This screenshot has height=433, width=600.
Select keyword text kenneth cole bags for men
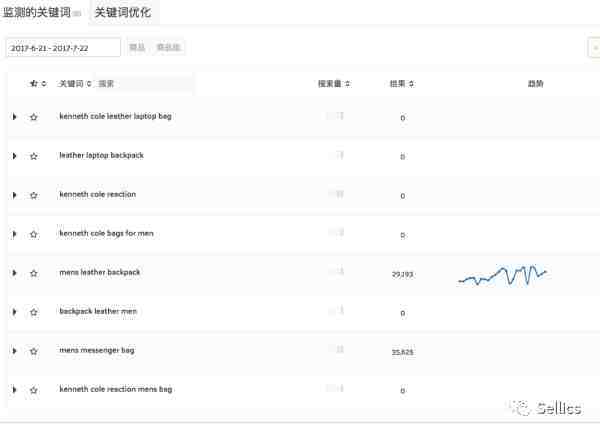[106, 233]
